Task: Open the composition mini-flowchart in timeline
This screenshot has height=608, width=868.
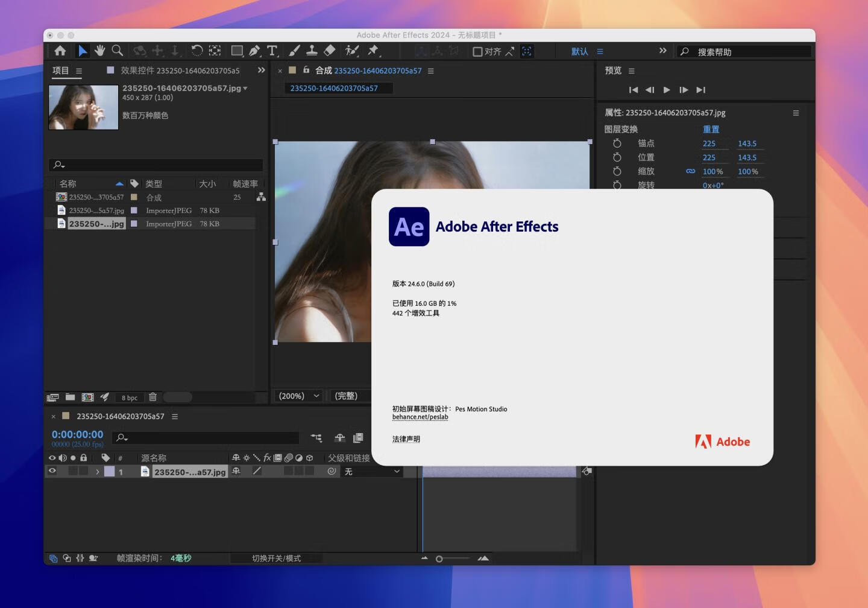Action: (316, 438)
